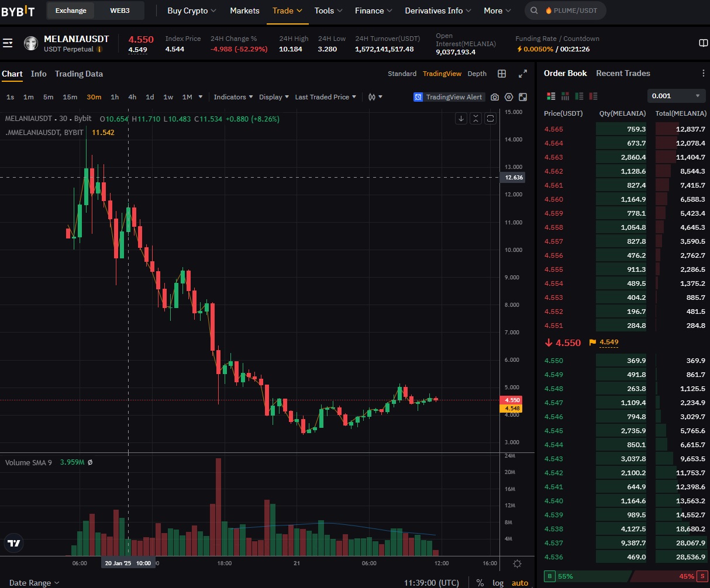Select the TradingView chart type
Image resolution: width=710 pixels, height=588 pixels.
point(442,74)
